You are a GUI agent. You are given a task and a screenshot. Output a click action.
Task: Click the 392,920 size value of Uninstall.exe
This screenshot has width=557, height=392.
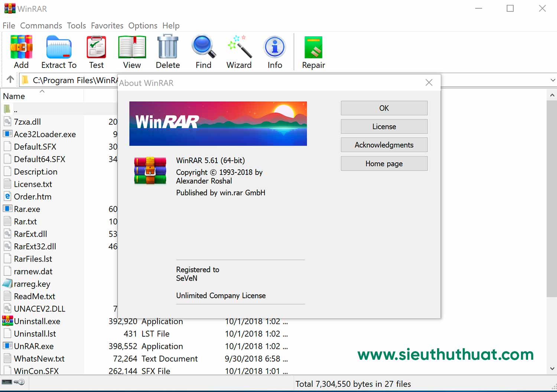coord(123,321)
